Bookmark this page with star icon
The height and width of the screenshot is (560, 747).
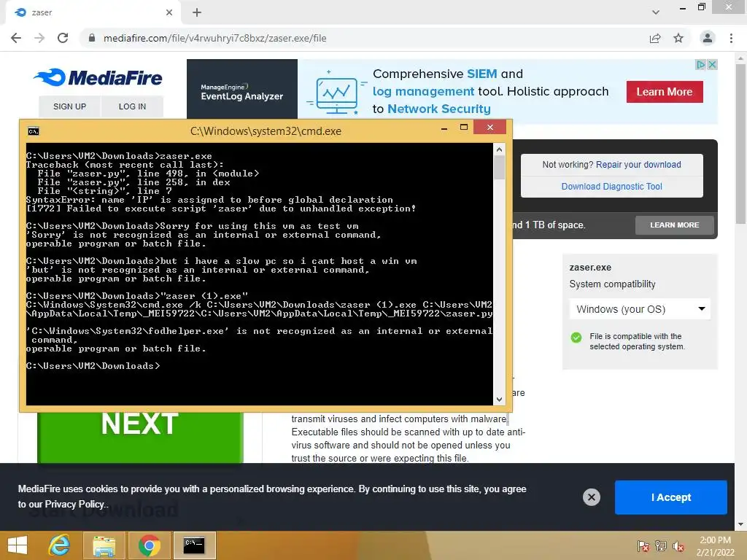(678, 38)
